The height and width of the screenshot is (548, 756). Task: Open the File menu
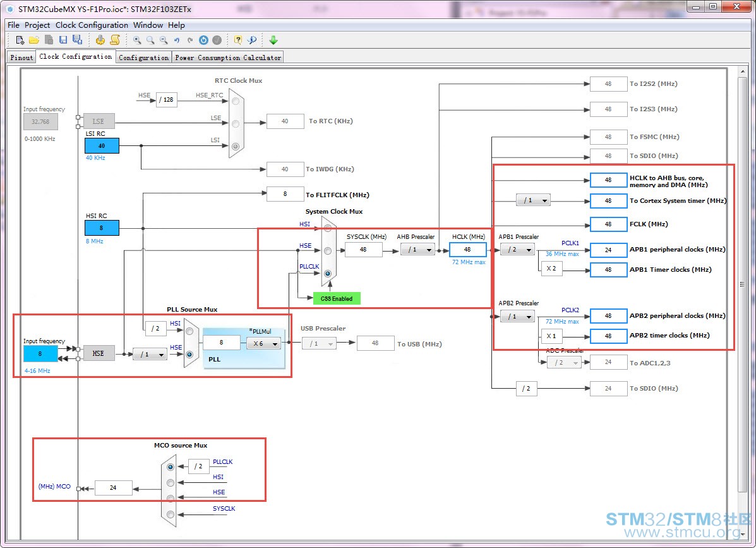click(x=13, y=25)
